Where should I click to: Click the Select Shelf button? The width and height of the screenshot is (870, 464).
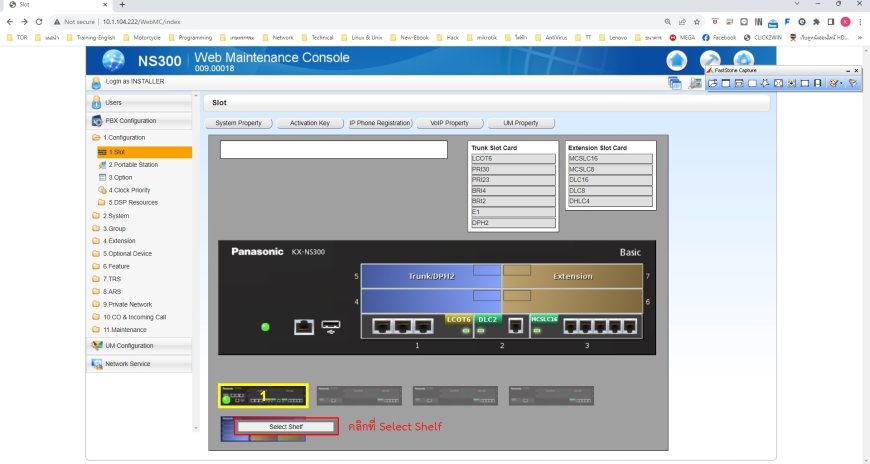[286, 427]
